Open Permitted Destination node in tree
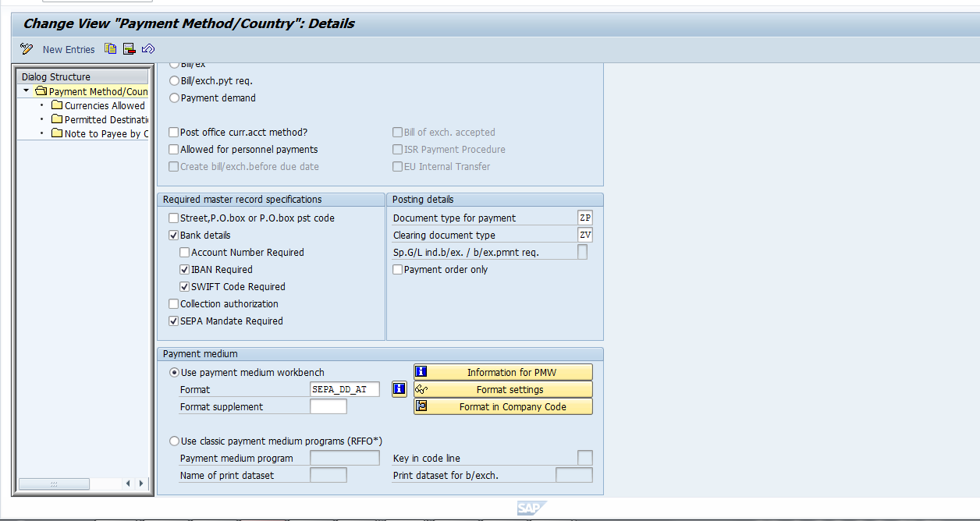Viewport: 980px width, 521px height. tap(106, 119)
